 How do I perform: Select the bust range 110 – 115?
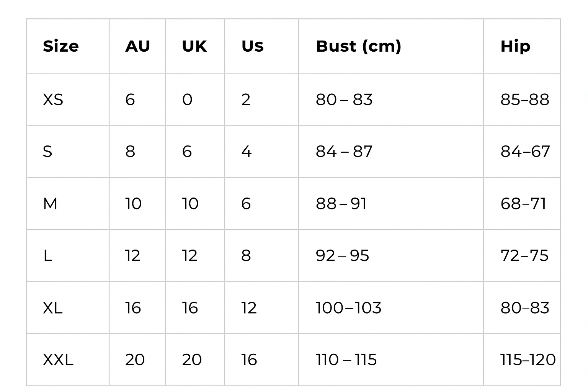pyautogui.click(x=346, y=360)
